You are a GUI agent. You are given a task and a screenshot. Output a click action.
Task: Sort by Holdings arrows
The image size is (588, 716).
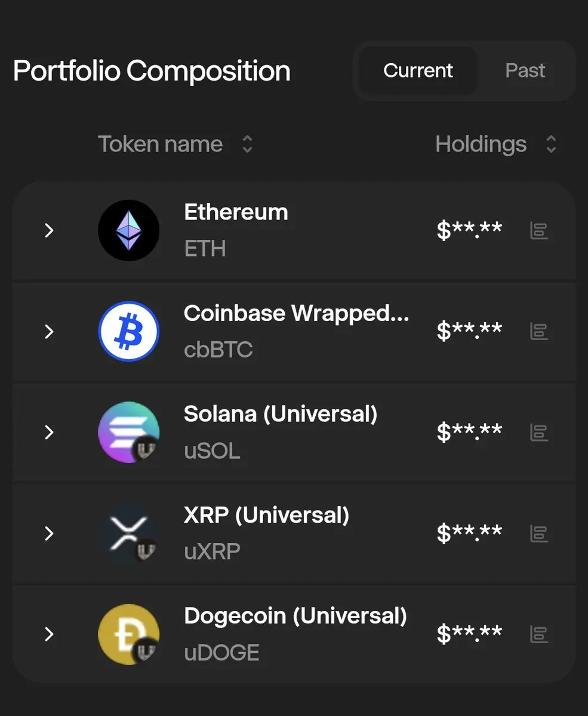(x=552, y=144)
